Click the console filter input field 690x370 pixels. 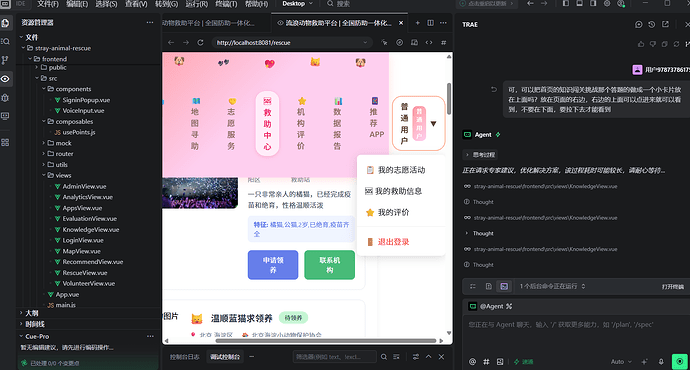[334, 357]
